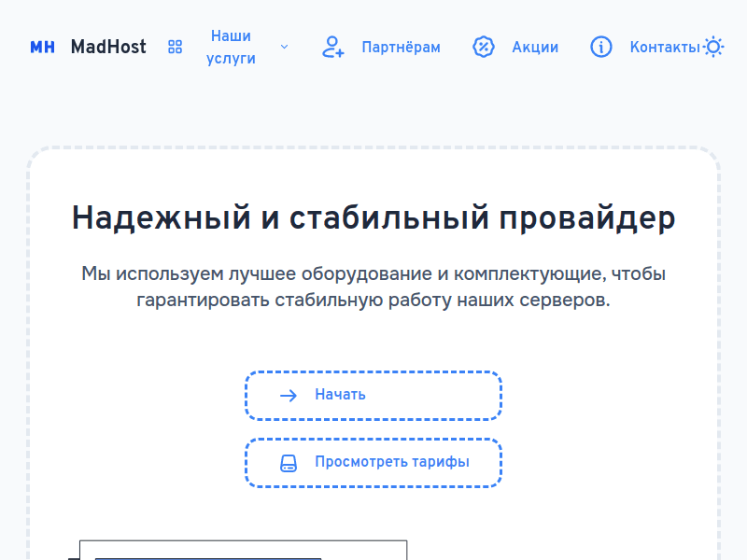Open the Контакты page
This screenshot has width=747, height=560.
point(663,47)
